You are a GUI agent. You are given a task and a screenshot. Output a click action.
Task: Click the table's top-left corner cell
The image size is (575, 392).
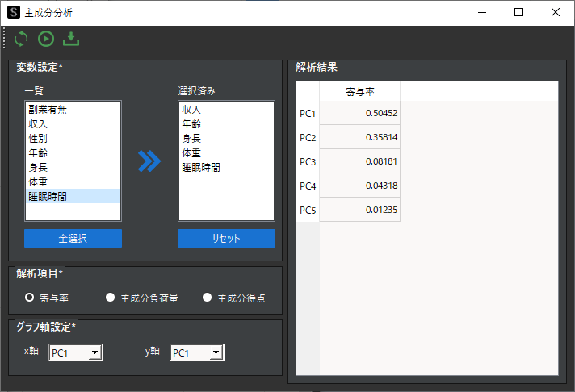click(x=308, y=91)
